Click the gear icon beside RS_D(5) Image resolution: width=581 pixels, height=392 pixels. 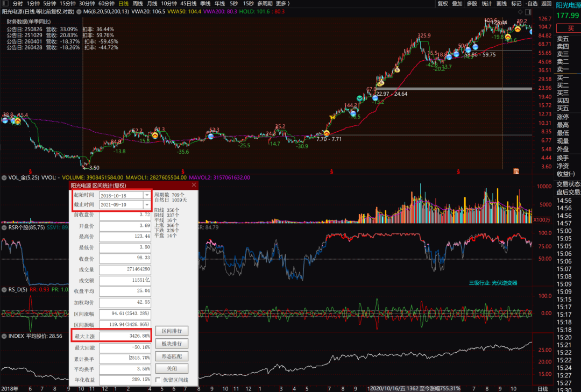[x=4, y=289]
